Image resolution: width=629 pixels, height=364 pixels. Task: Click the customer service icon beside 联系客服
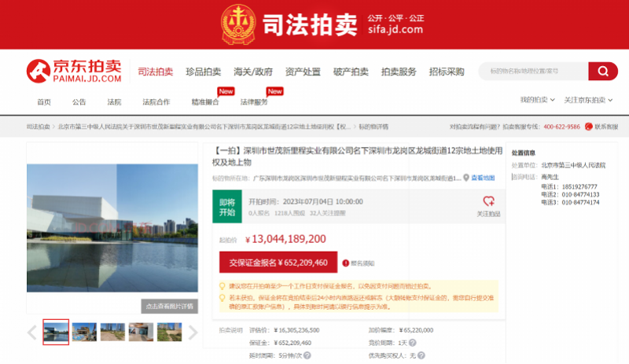(588, 127)
